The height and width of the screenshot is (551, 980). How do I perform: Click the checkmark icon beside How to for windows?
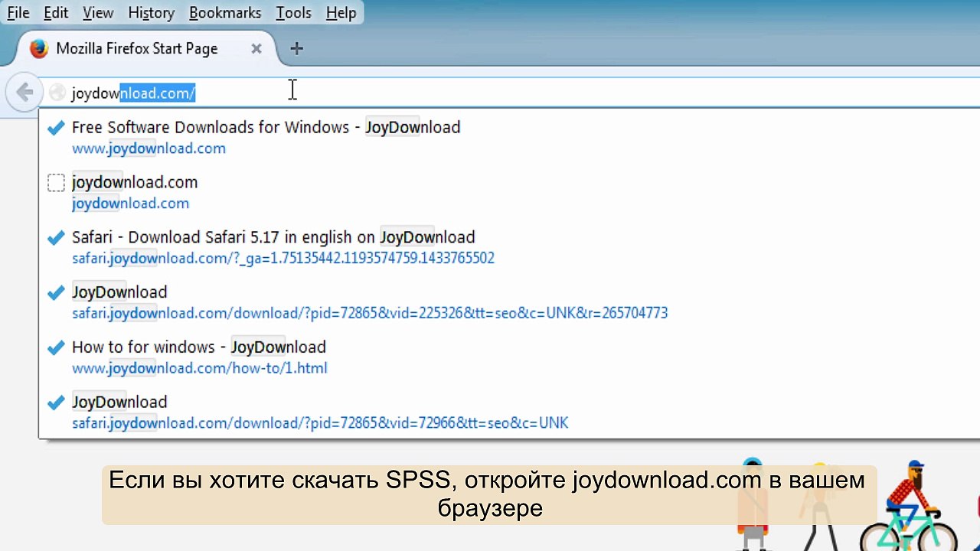tap(56, 348)
